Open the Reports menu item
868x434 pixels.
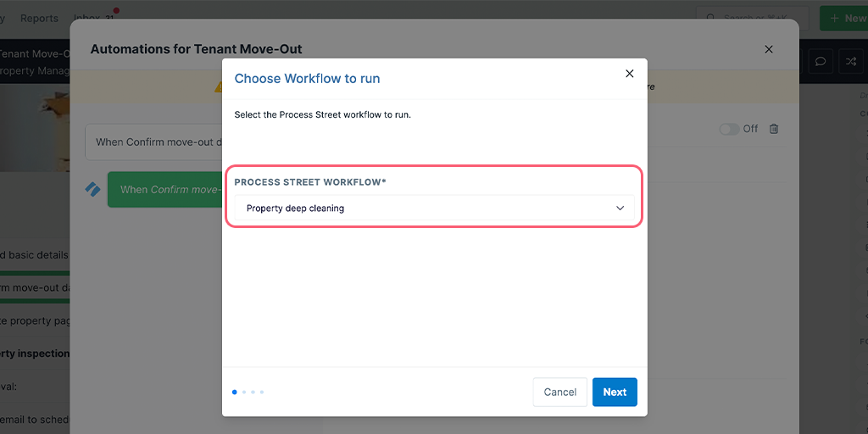click(x=39, y=19)
